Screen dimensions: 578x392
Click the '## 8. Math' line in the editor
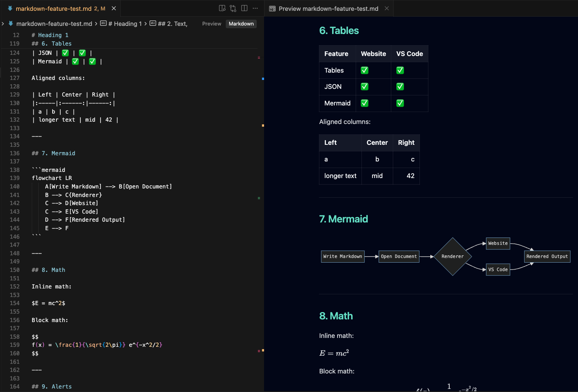48,270
